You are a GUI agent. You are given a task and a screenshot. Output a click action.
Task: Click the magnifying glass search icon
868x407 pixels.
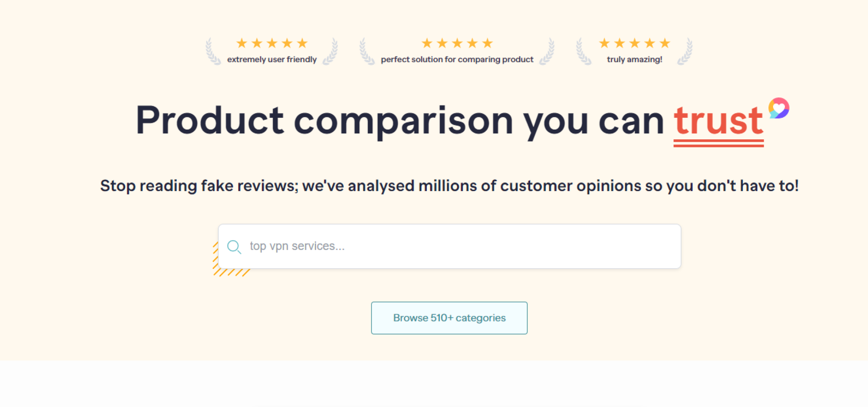pyautogui.click(x=234, y=246)
